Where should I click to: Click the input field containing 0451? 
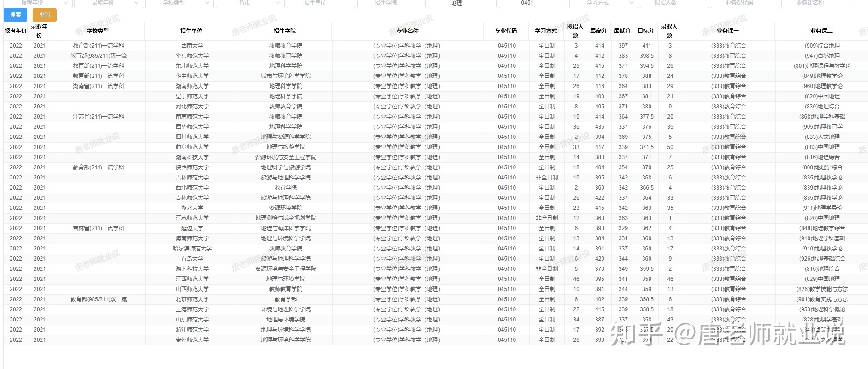pos(533,3)
